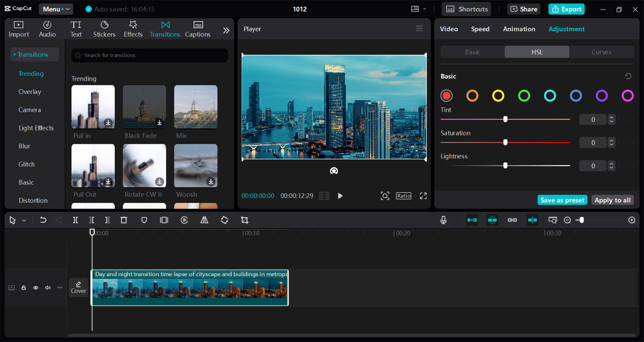The image size is (644, 342).
Task: Select the Pull in transition thumbnail
Action: [x=93, y=107]
